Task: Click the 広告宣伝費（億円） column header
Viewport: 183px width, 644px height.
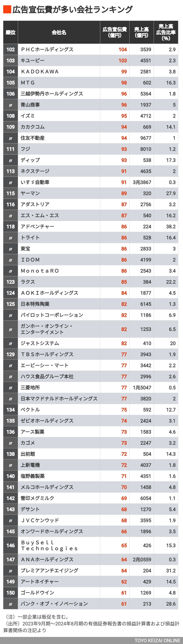Action: point(115,32)
